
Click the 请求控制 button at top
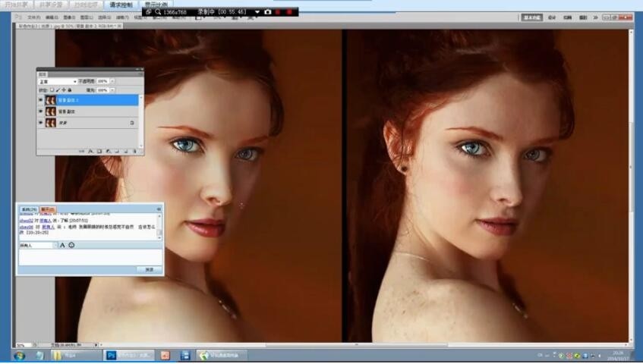(x=121, y=5)
